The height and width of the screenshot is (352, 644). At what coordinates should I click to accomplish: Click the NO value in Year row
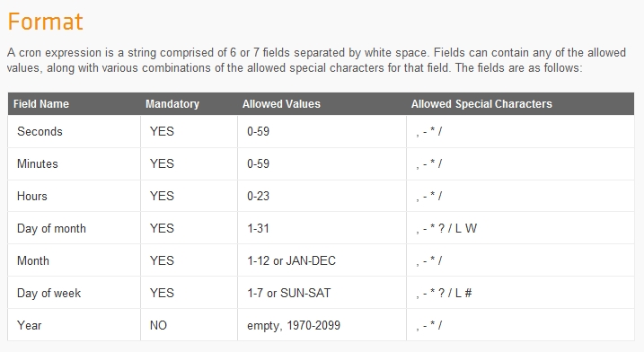click(x=158, y=325)
